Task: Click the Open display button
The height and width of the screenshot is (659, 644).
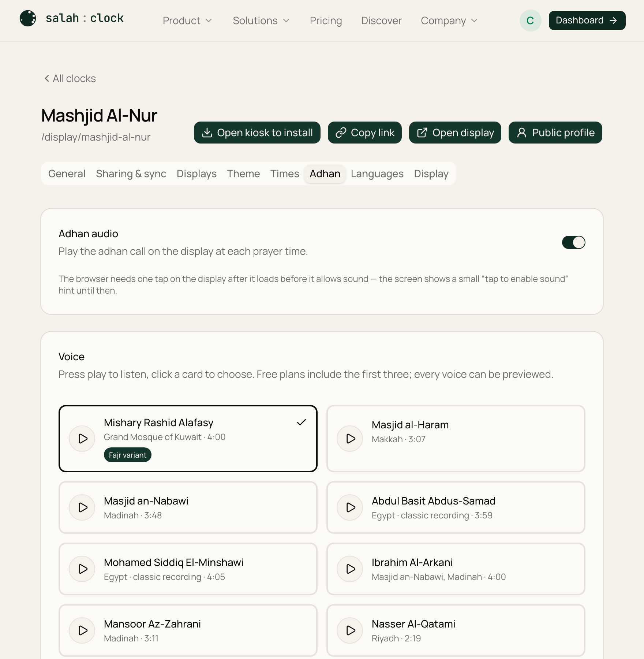Action: pos(455,133)
